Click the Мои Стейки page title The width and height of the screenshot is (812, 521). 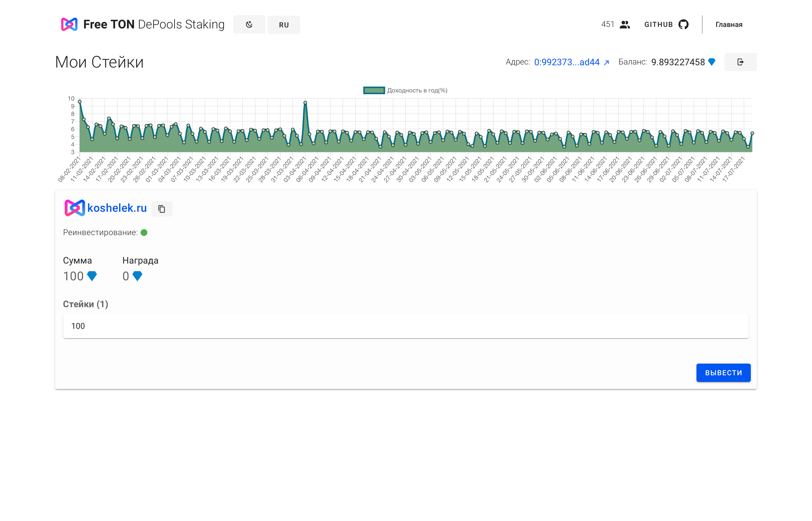pyautogui.click(x=99, y=62)
